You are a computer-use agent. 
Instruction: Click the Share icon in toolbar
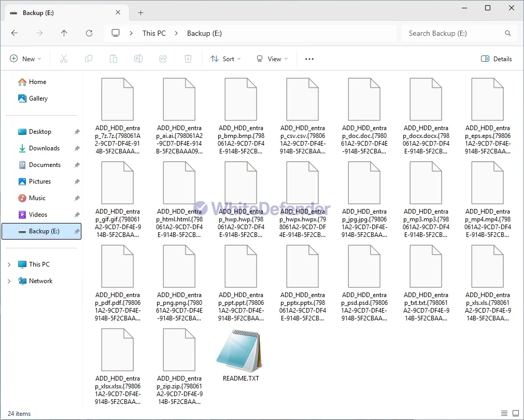point(163,59)
